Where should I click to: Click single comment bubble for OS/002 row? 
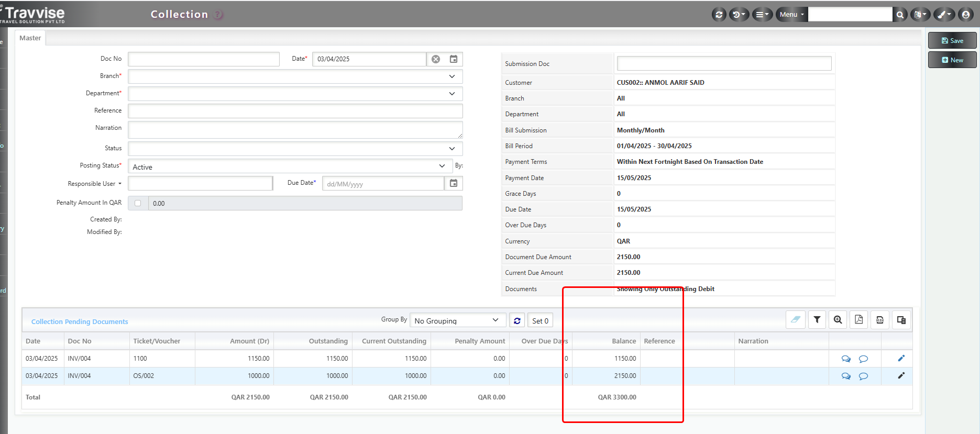864,376
